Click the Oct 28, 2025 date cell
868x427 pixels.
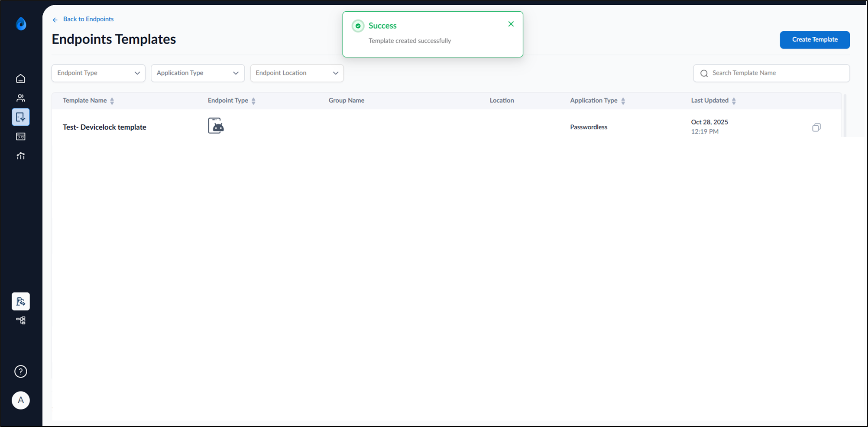pos(709,122)
